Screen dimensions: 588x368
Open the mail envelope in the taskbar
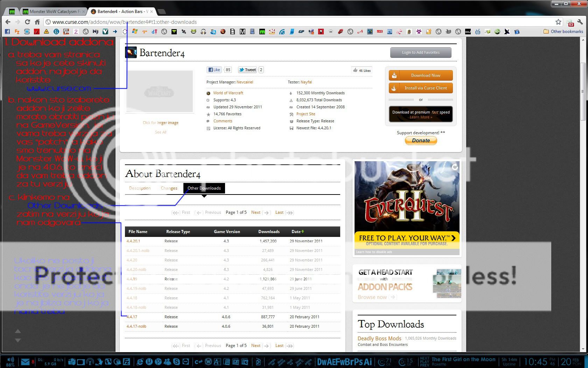[25, 362]
